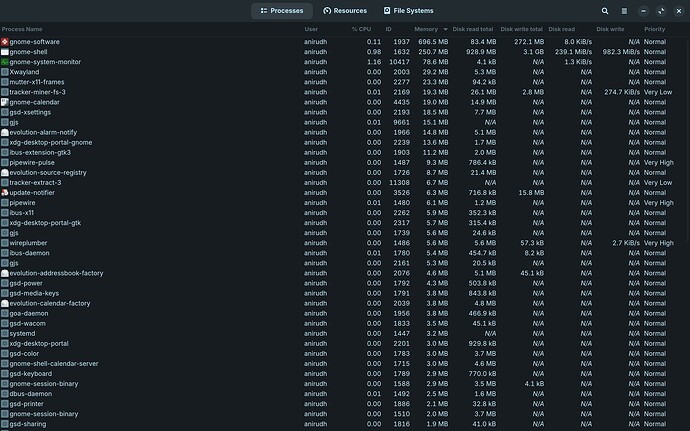Click the evolution-addressbook-factory process icon
The width and height of the screenshot is (690, 431).
click(x=5, y=273)
